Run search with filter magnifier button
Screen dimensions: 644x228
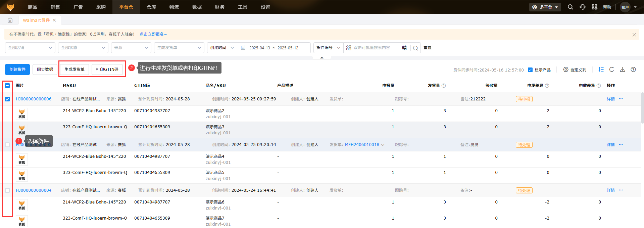pyautogui.click(x=415, y=48)
